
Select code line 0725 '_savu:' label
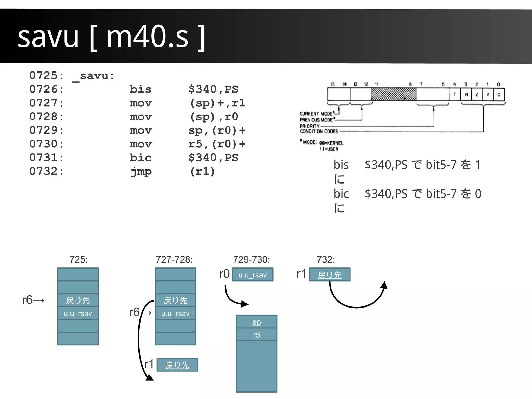94,76
